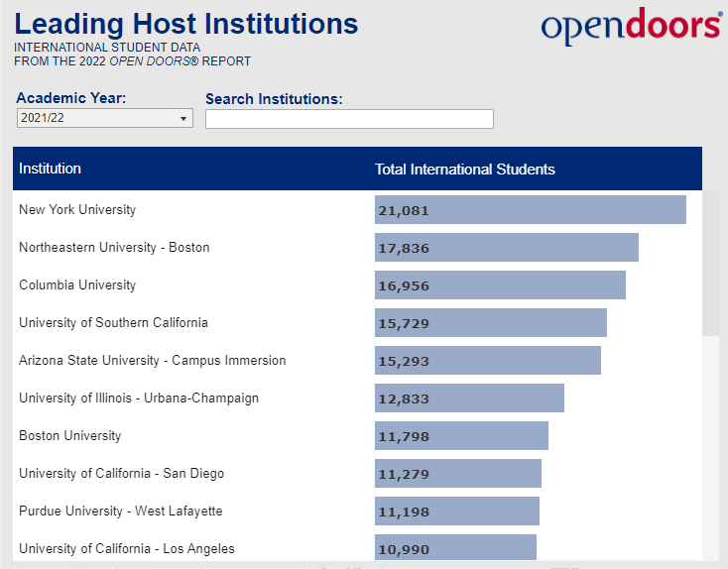Click the 11,798 bar for Boston University
Screen dimensions: 728x569
pos(461,436)
